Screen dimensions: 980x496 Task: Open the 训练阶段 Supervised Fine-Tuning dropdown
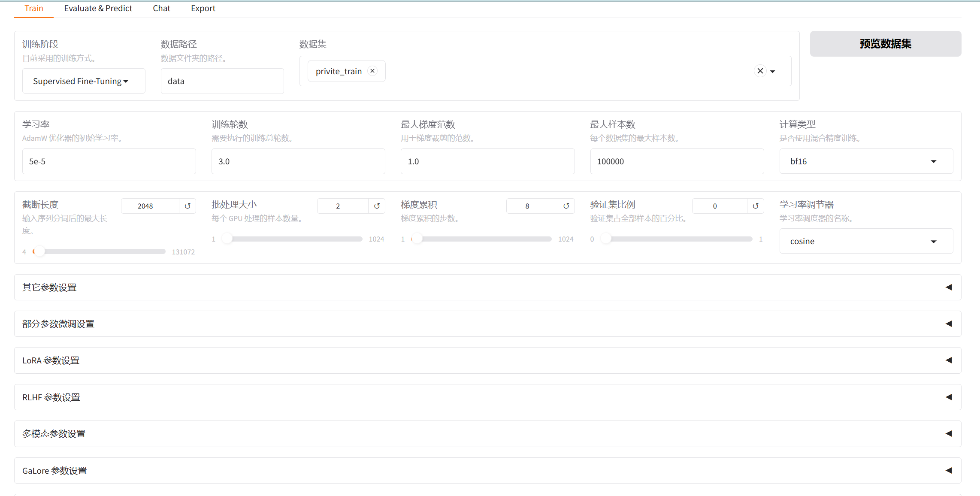pyautogui.click(x=84, y=81)
